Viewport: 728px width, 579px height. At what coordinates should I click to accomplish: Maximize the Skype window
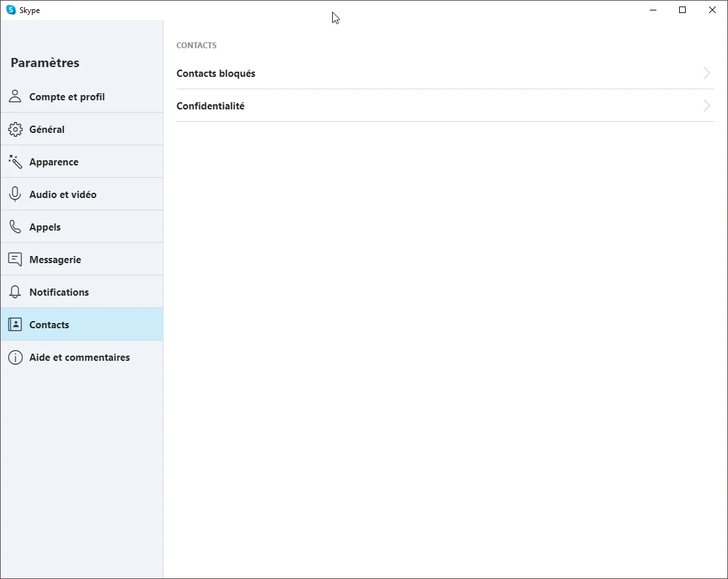[682, 10]
